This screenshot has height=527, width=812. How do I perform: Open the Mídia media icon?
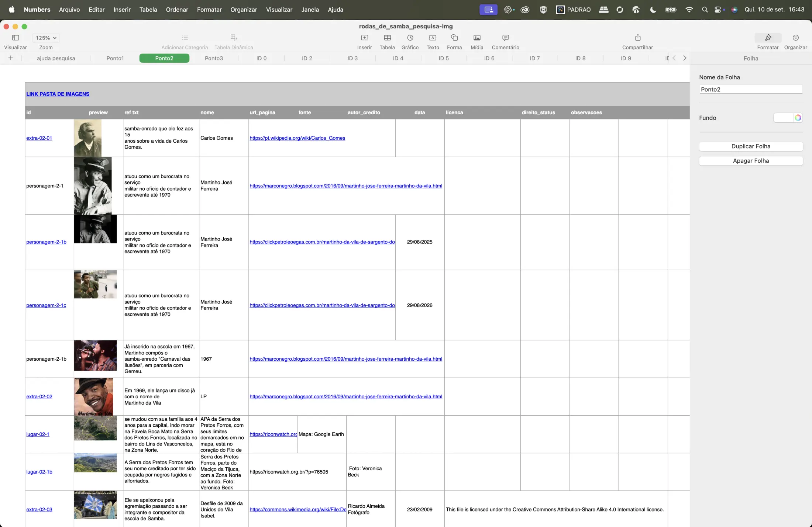tap(477, 38)
